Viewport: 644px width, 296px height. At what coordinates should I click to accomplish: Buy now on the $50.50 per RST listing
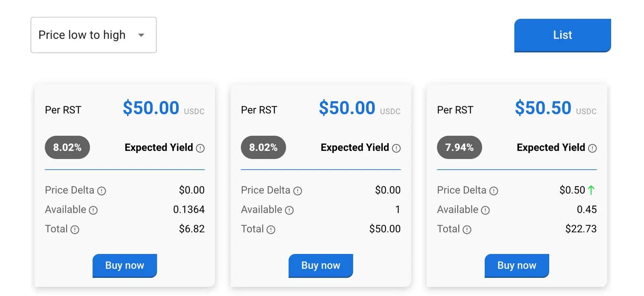(x=517, y=265)
